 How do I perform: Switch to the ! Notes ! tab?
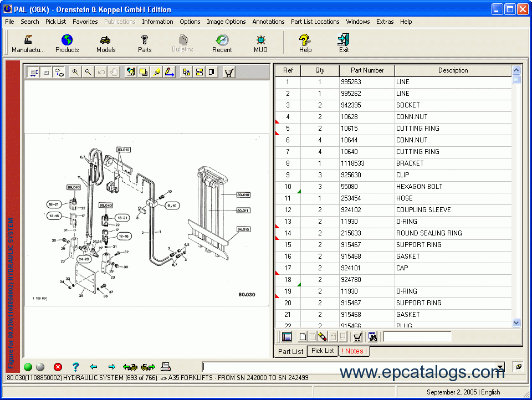tap(354, 351)
